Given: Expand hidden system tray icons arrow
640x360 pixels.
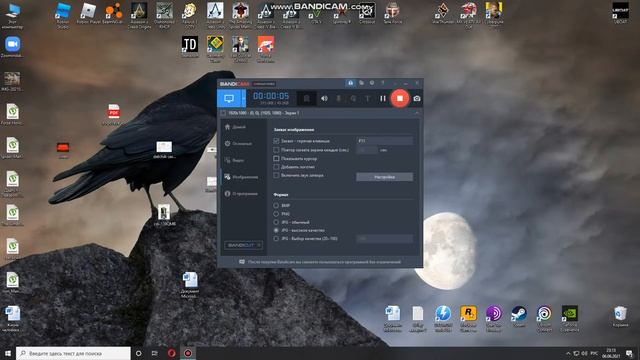Looking at the screenshot, I should tap(568, 353).
